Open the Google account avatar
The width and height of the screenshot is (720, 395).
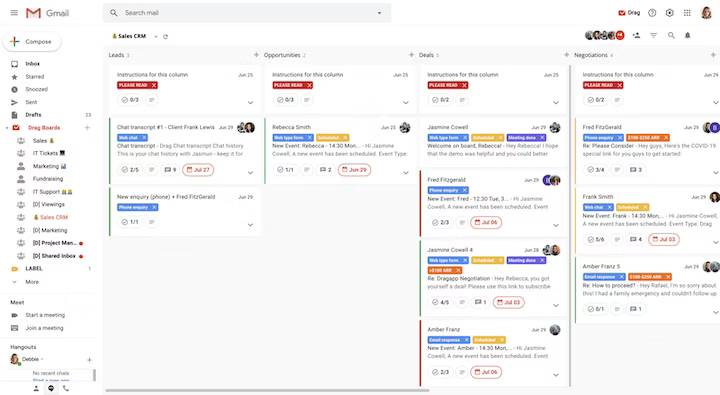click(x=706, y=13)
